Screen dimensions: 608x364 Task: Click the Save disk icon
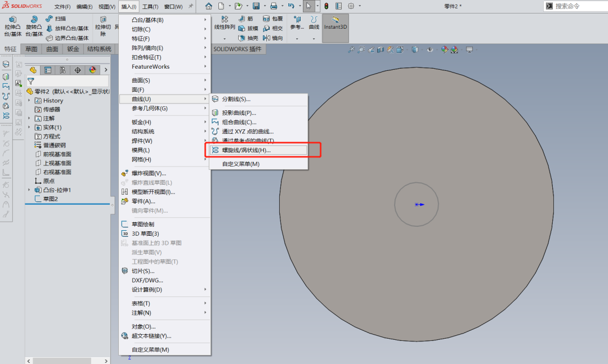pyautogui.click(x=256, y=6)
